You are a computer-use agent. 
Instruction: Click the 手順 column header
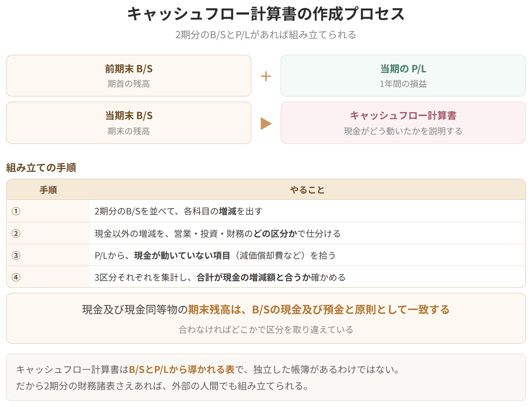[48, 190]
